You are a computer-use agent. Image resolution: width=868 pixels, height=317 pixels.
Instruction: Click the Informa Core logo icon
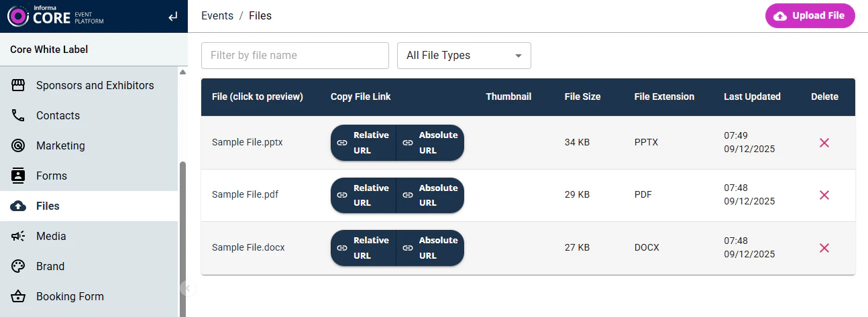click(x=18, y=17)
